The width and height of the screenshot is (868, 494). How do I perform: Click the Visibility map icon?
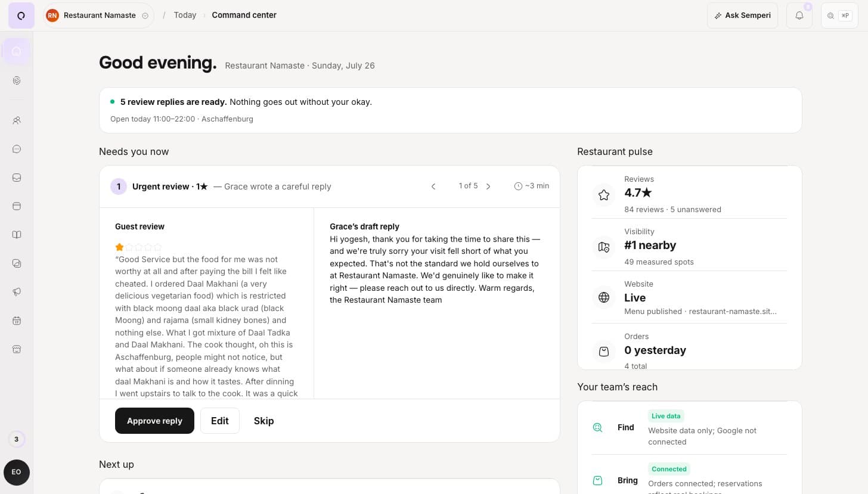[604, 247]
